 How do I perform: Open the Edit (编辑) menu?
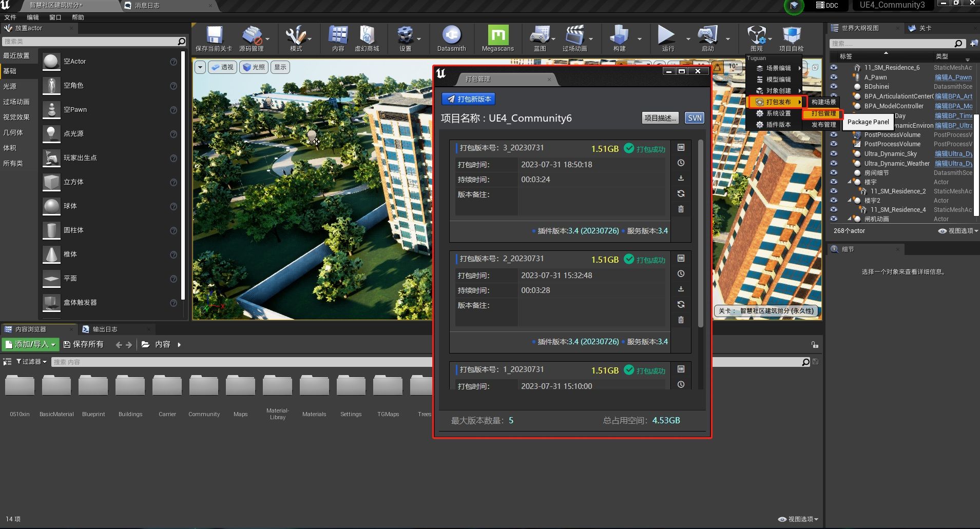[33, 17]
